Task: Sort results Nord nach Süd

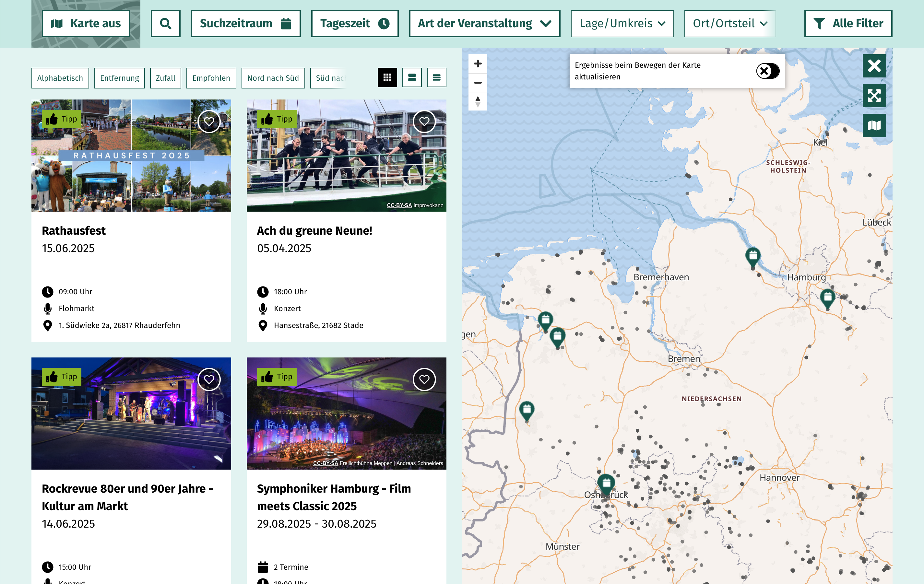Action: coord(273,78)
